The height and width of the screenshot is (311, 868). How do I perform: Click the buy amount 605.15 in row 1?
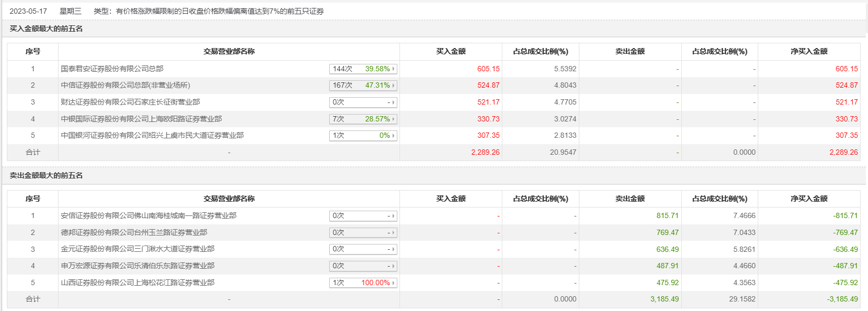coord(488,69)
